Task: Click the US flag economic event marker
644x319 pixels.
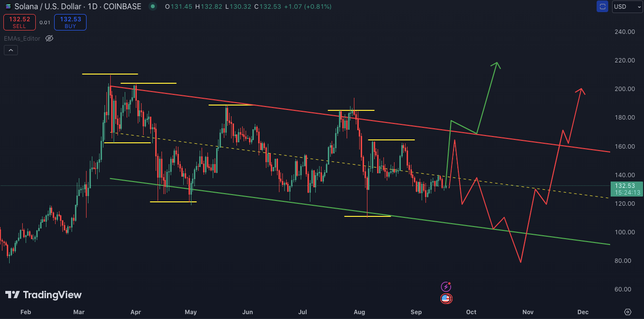Action: tap(446, 299)
